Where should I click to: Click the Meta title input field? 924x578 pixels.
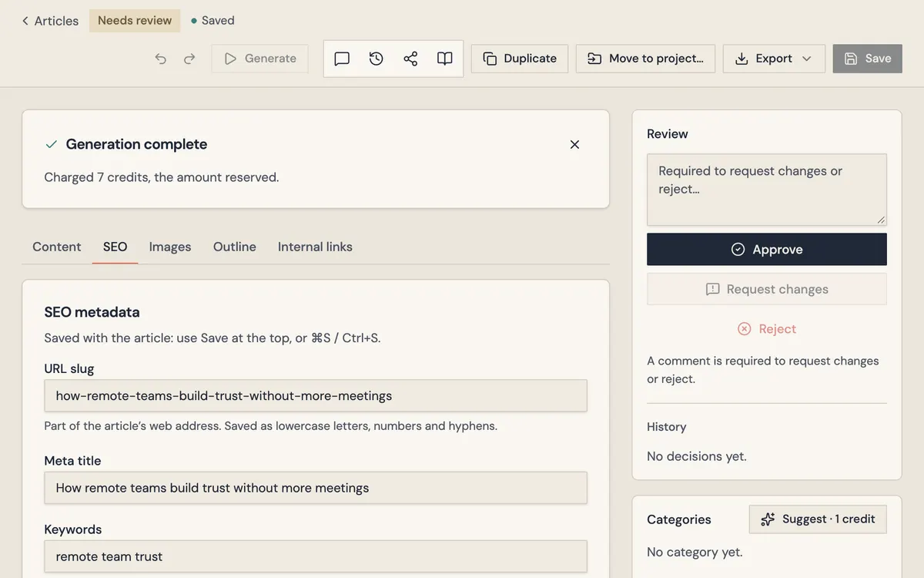[316, 488]
